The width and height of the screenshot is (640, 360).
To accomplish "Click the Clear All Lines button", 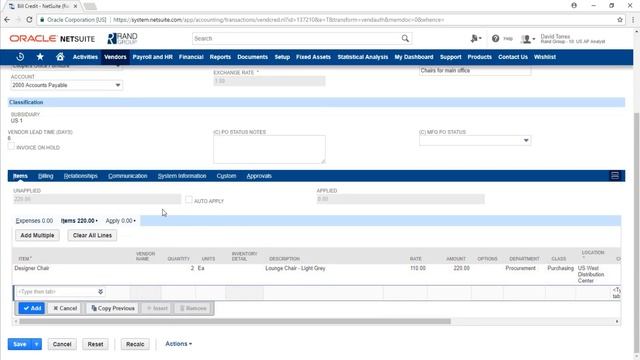I will tap(92, 235).
